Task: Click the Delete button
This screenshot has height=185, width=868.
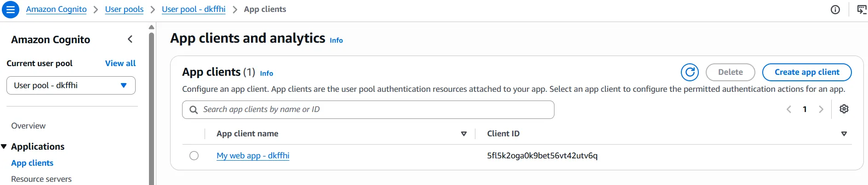Action: (731, 72)
